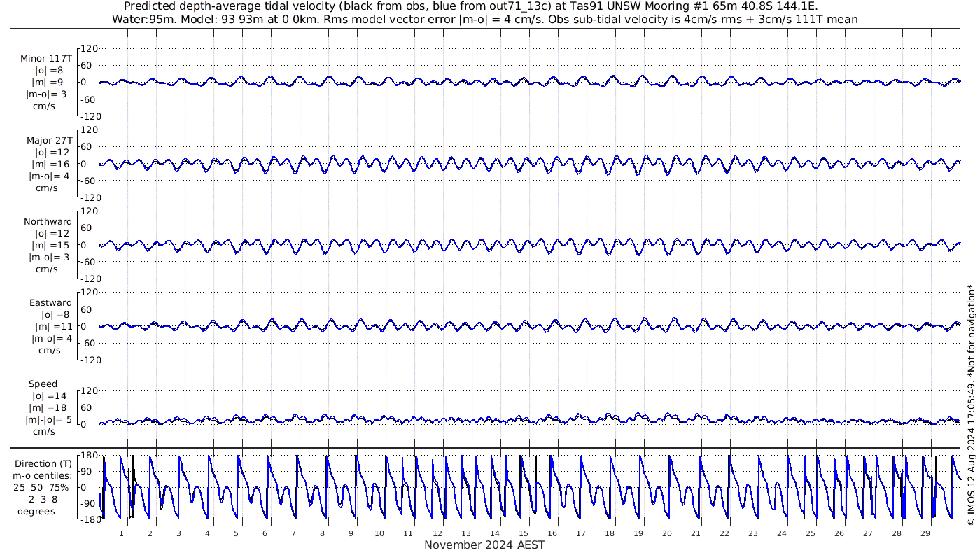Click the 180 tick on Direction axis
Viewport: 980px width, 560px height.
pos(89,456)
